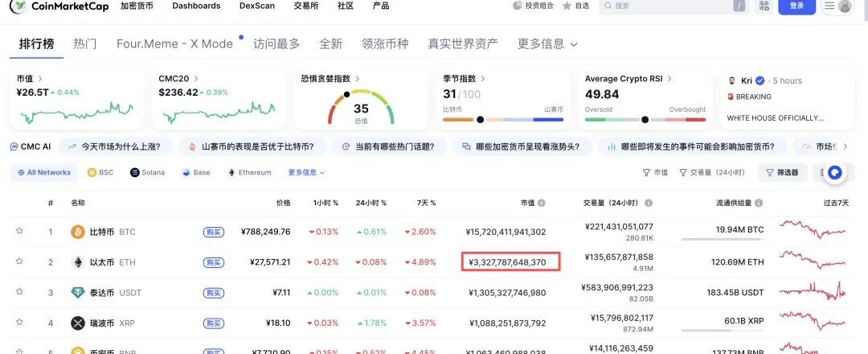Select the Base network chip
This screenshot has width=868, height=354.
(197, 172)
